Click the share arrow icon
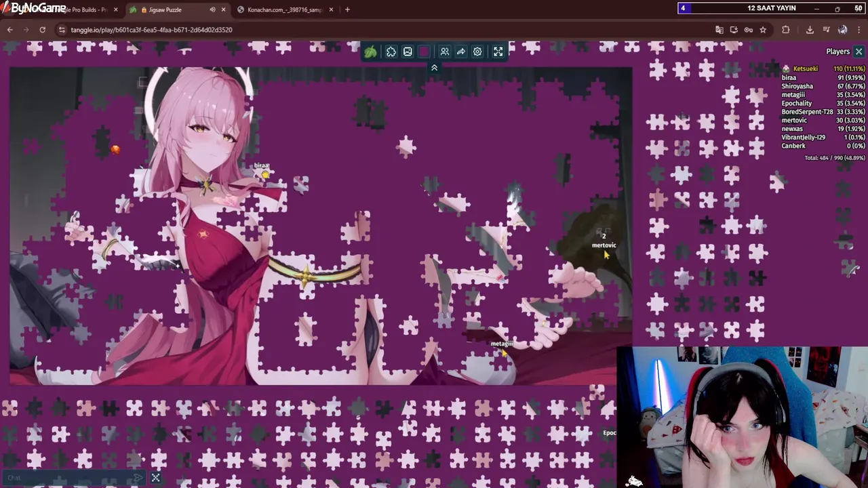This screenshot has height=488, width=868. coord(461,52)
